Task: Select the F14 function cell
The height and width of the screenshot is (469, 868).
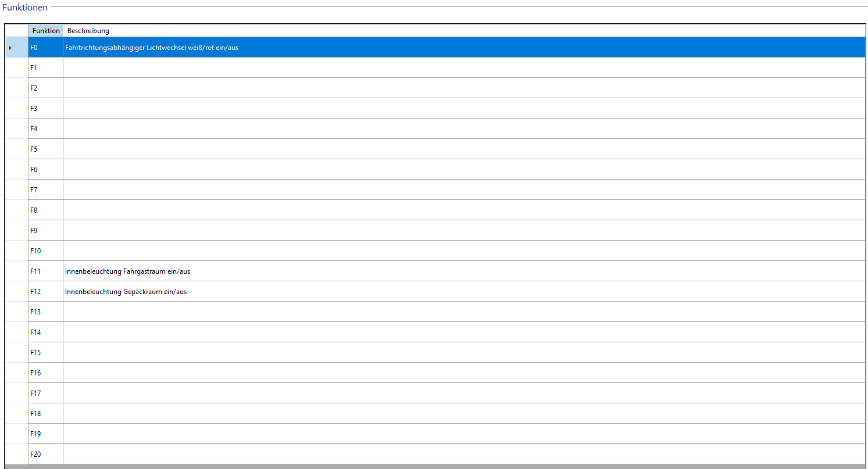Action: coord(45,332)
